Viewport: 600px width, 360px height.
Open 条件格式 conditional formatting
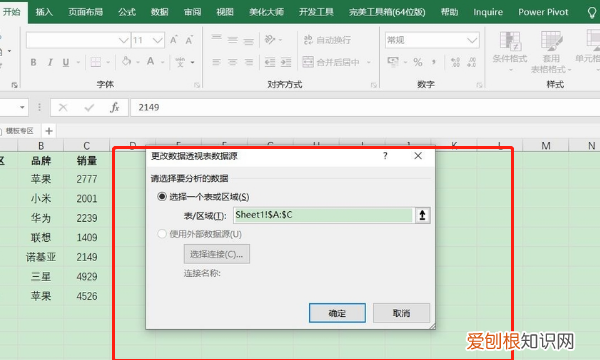pos(510,52)
